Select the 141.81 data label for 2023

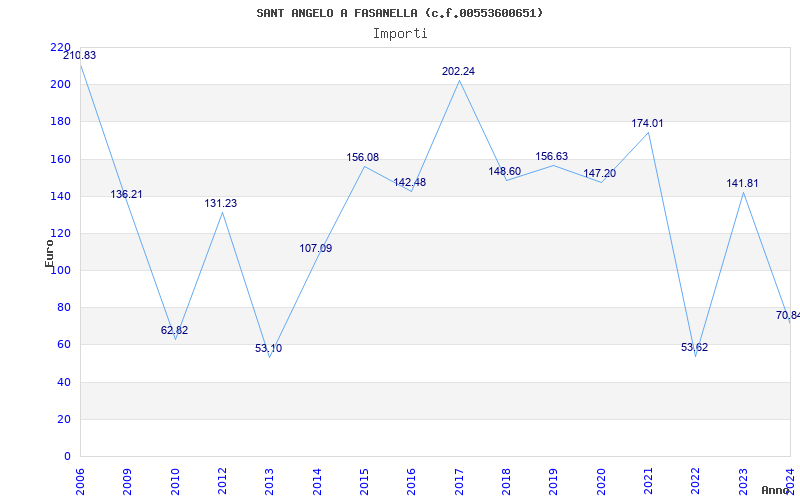click(x=742, y=184)
